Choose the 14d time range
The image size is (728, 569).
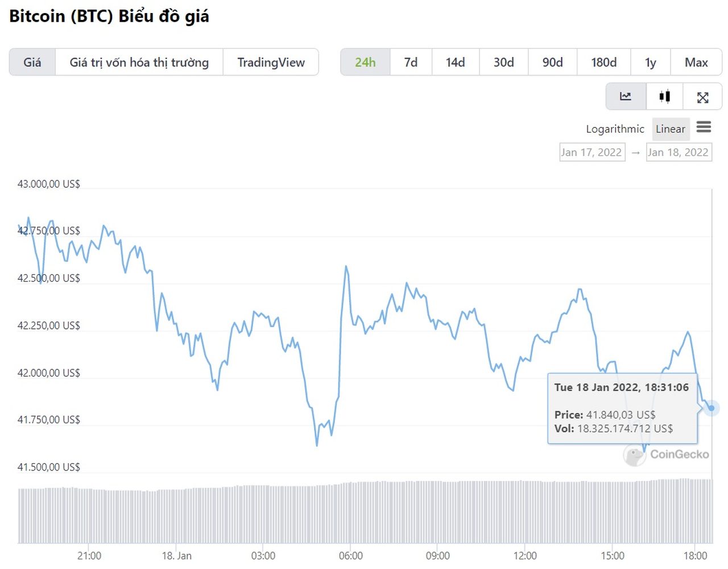click(455, 62)
